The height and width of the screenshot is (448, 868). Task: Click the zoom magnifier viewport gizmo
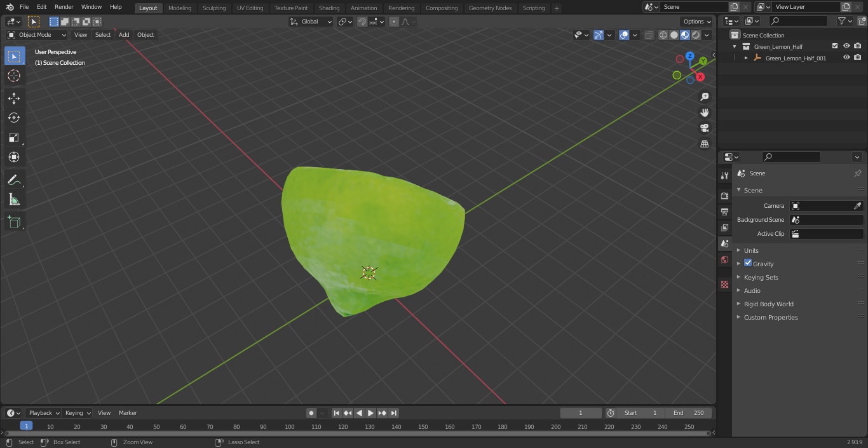[x=704, y=97]
